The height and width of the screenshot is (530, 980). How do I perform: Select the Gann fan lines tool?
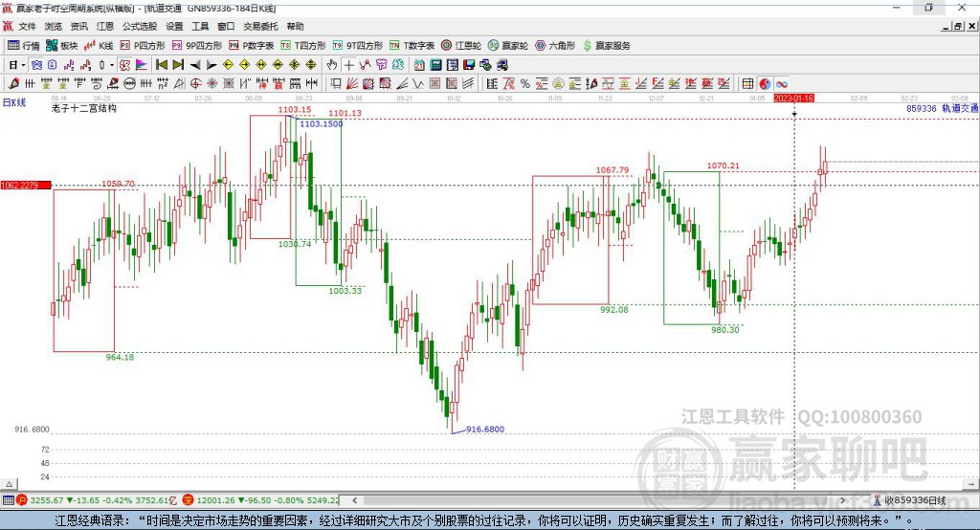tap(351, 84)
